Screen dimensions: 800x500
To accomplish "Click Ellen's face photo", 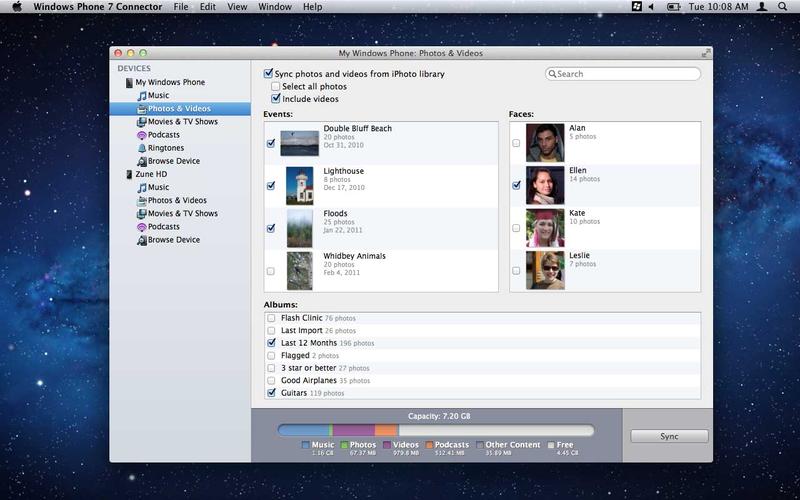I will (x=545, y=185).
